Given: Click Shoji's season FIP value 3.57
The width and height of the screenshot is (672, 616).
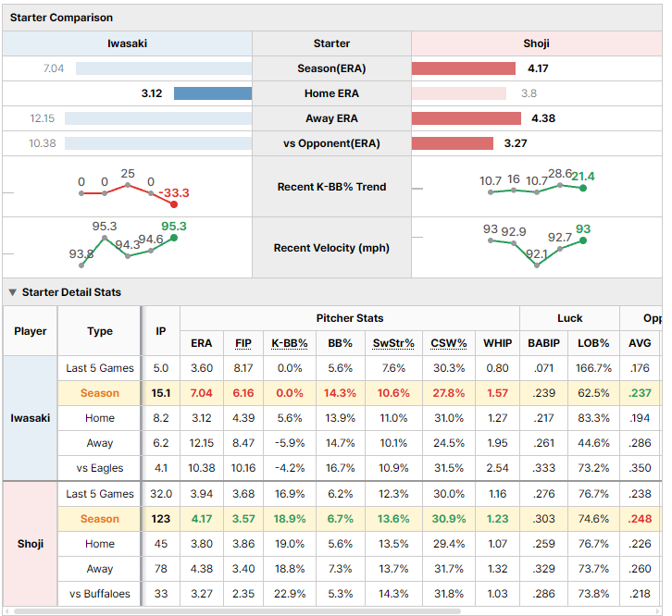Looking at the screenshot, I should point(243,519).
